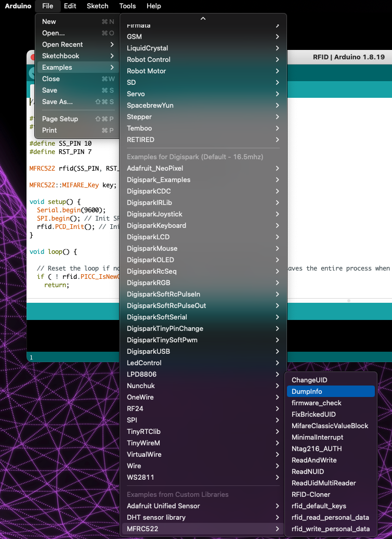Expand the VirtualWire submenu

tap(203, 454)
